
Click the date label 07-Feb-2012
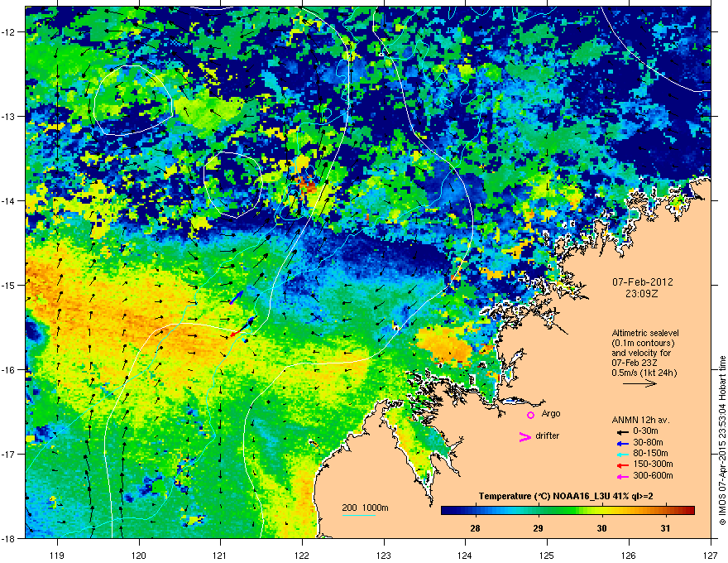642,282
